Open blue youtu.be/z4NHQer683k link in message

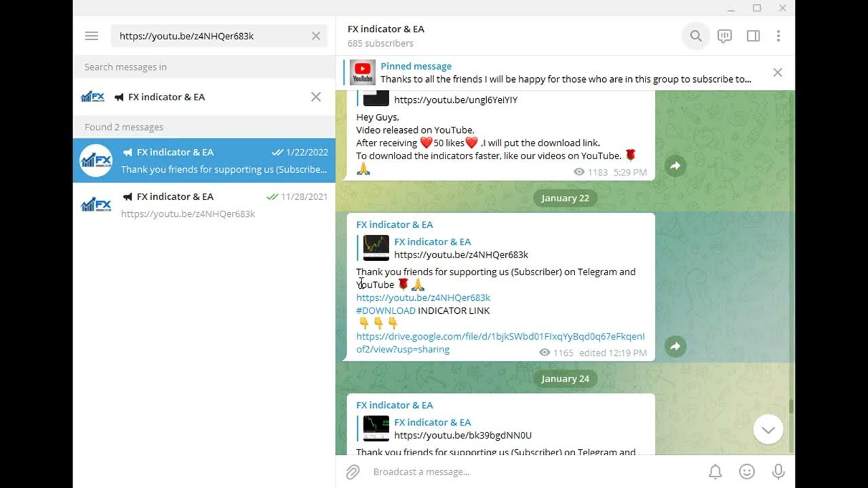pyautogui.click(x=423, y=298)
